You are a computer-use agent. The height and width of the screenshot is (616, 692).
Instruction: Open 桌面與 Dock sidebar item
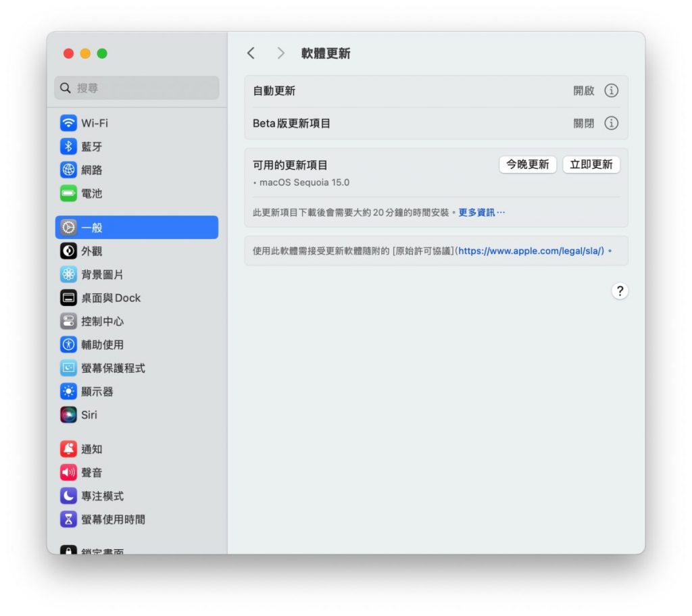111,298
